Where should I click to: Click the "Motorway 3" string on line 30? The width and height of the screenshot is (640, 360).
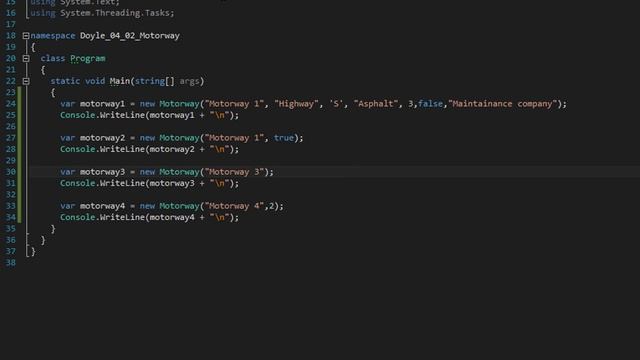[x=234, y=172]
